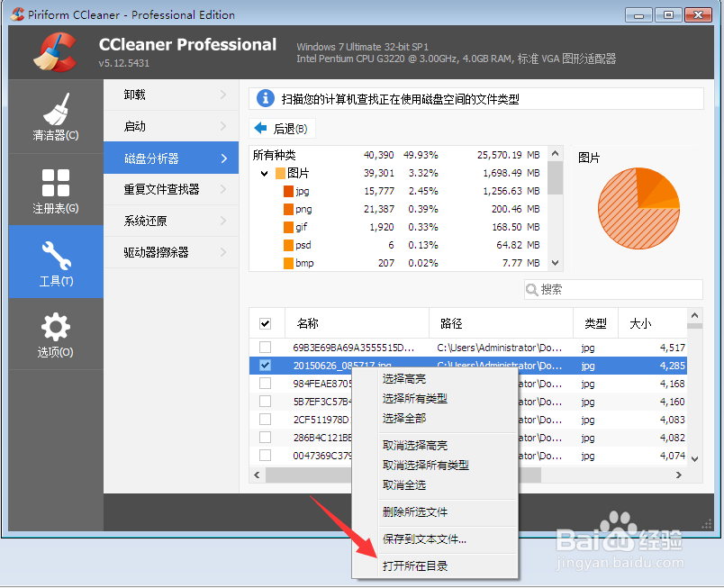The width and height of the screenshot is (724, 588).
Task: Check the 2CF511978D file checkbox
Action: pos(265,419)
